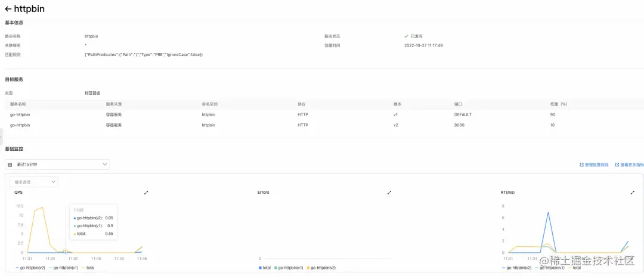Image resolution: width=644 pixels, height=276 pixels.
Task: Toggle go-httpbin(v2) series in RT legend
Action: pos(518,268)
